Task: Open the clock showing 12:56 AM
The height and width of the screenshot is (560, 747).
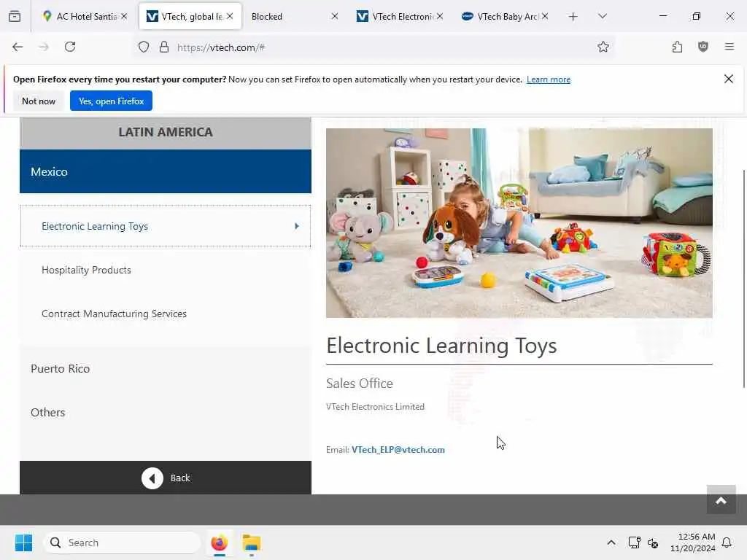Action: click(693, 542)
